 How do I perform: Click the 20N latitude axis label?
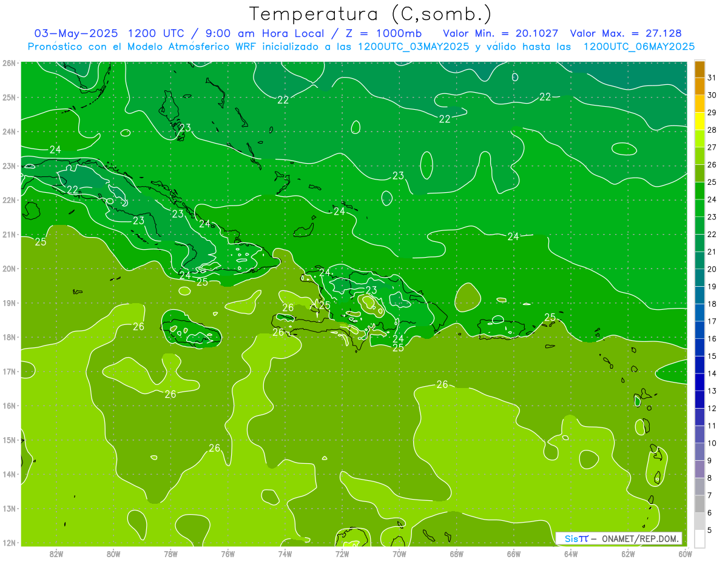pos(9,269)
